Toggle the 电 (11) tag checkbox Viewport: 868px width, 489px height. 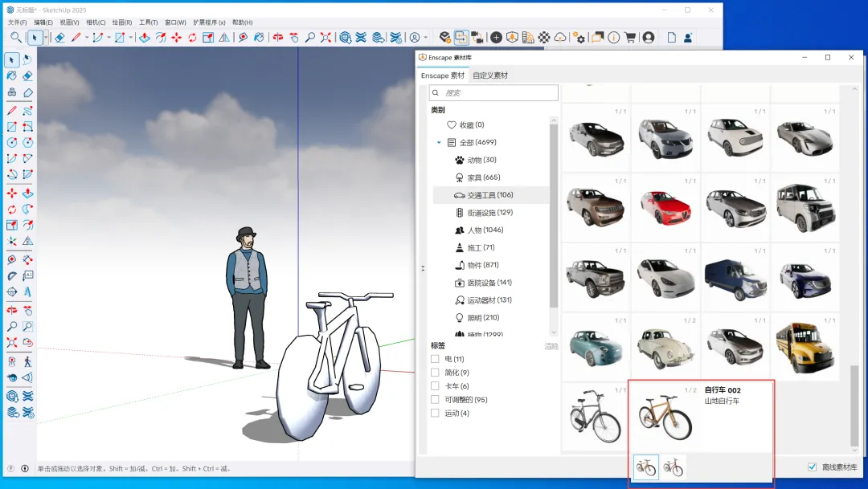click(435, 359)
